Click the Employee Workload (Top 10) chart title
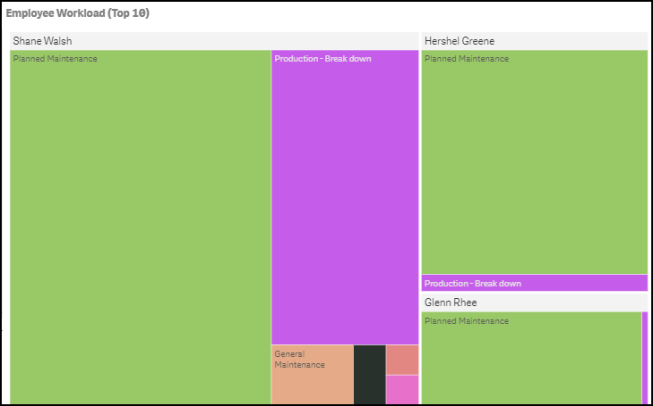 click(77, 13)
